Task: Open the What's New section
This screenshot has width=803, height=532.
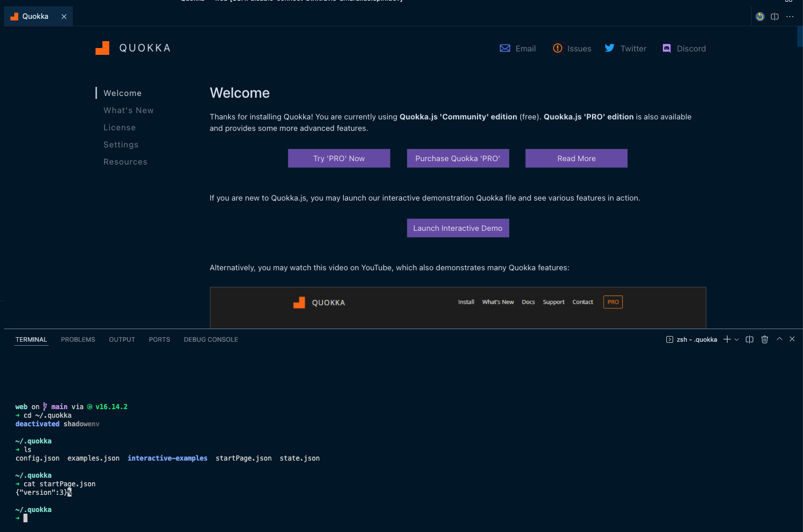Action: (128, 110)
